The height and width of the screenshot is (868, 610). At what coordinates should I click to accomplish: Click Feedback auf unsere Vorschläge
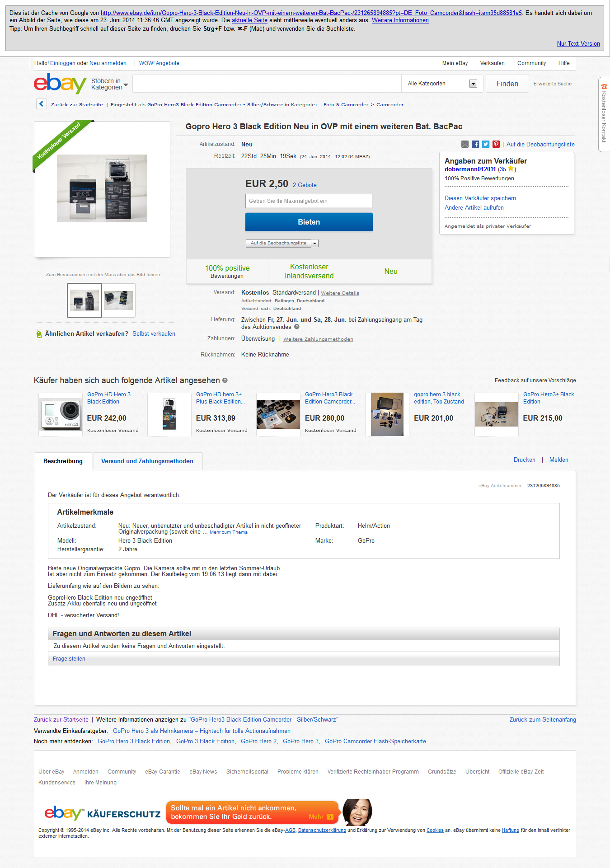535,380
